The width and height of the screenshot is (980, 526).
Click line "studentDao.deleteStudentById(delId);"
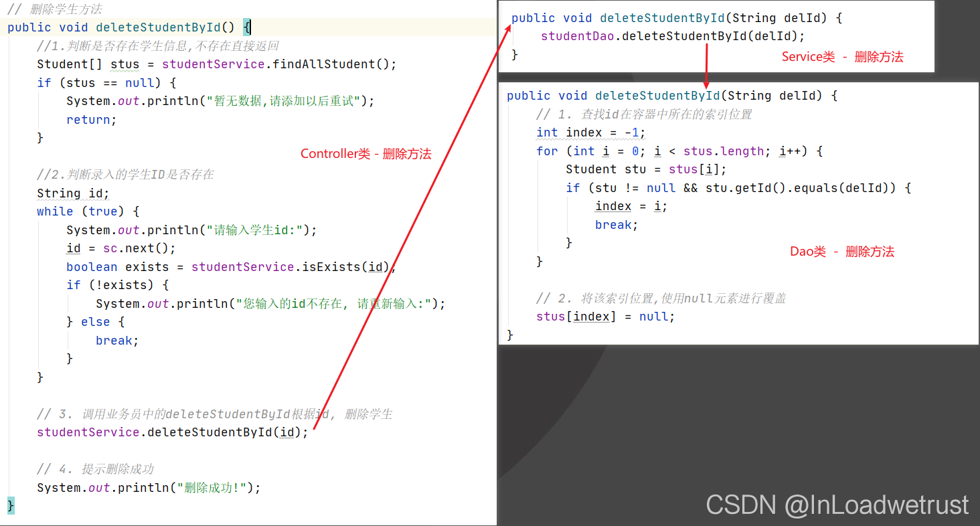click(673, 36)
